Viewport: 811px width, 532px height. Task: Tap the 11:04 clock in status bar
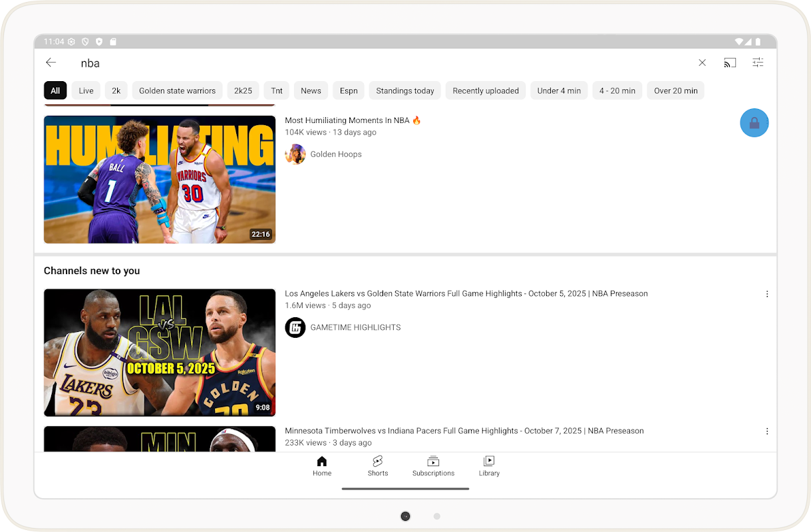click(54, 41)
